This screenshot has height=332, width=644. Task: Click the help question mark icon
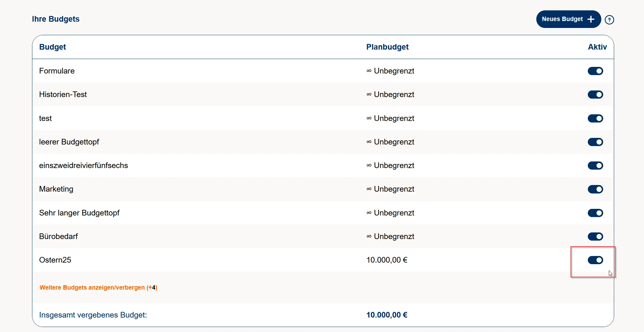(x=609, y=20)
